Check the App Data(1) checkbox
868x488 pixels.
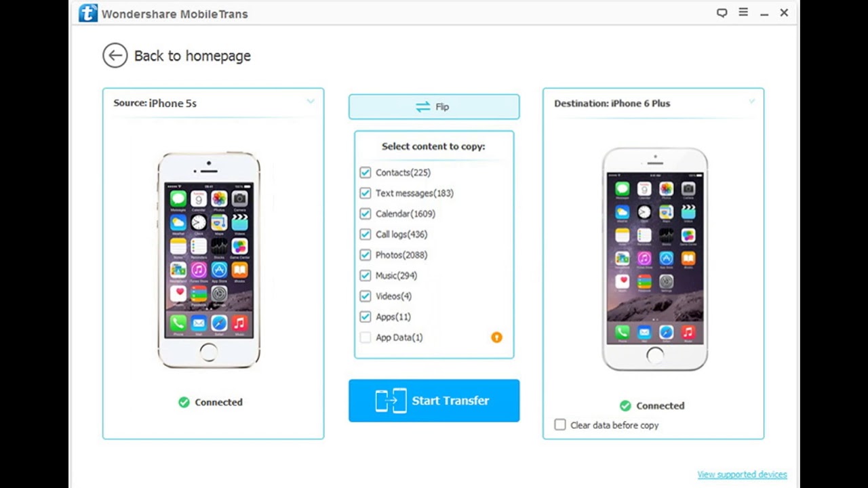click(x=366, y=337)
